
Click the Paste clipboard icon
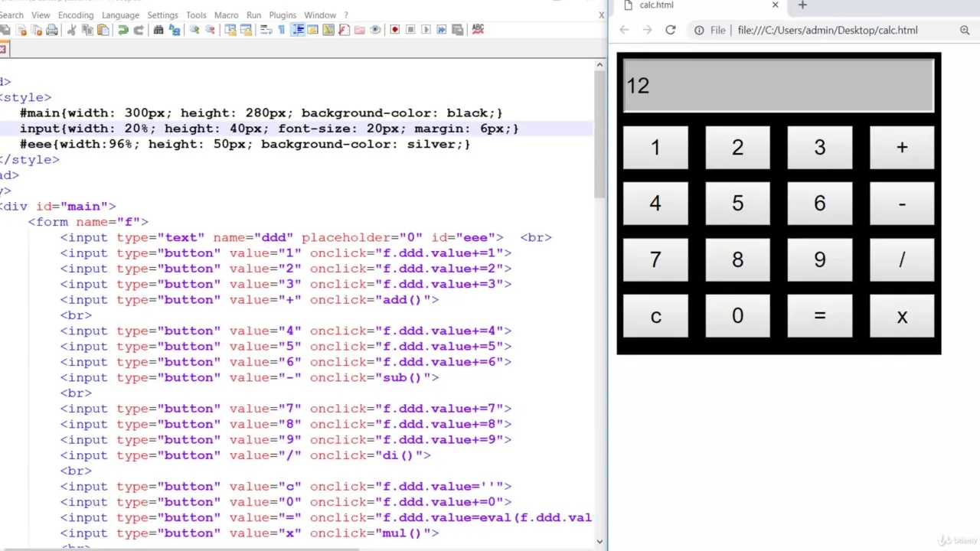click(103, 30)
